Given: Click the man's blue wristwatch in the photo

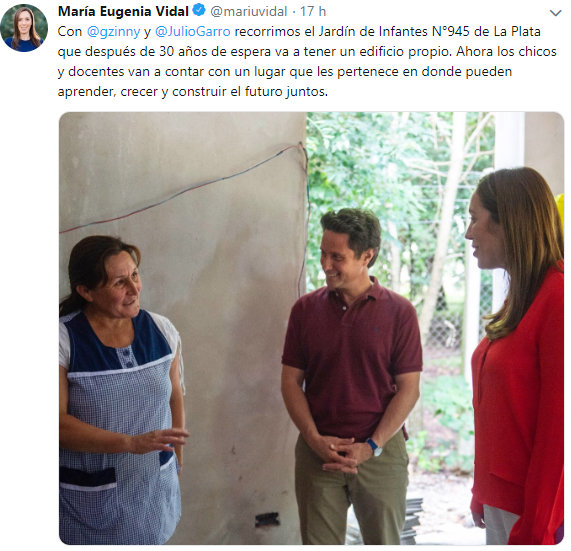Looking at the screenshot, I should [x=374, y=447].
